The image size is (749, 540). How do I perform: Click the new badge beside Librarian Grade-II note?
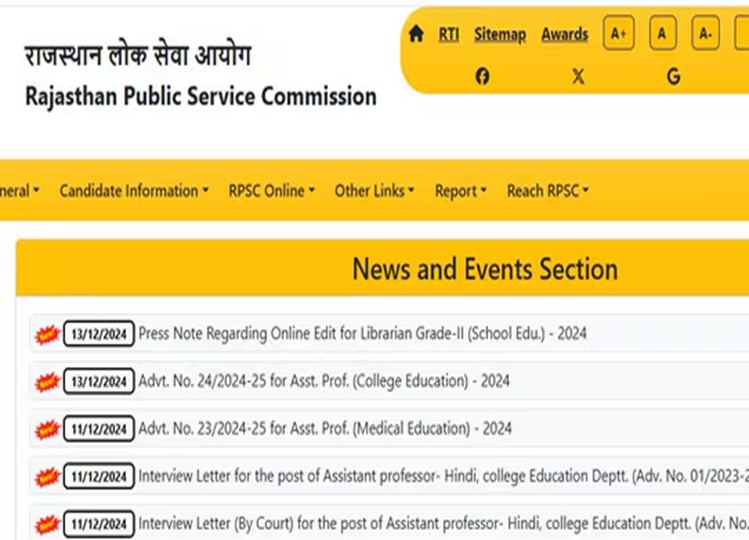(46, 334)
